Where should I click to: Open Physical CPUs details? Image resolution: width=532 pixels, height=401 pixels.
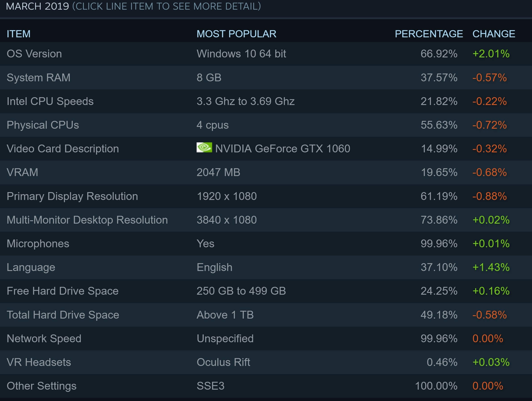click(x=43, y=125)
